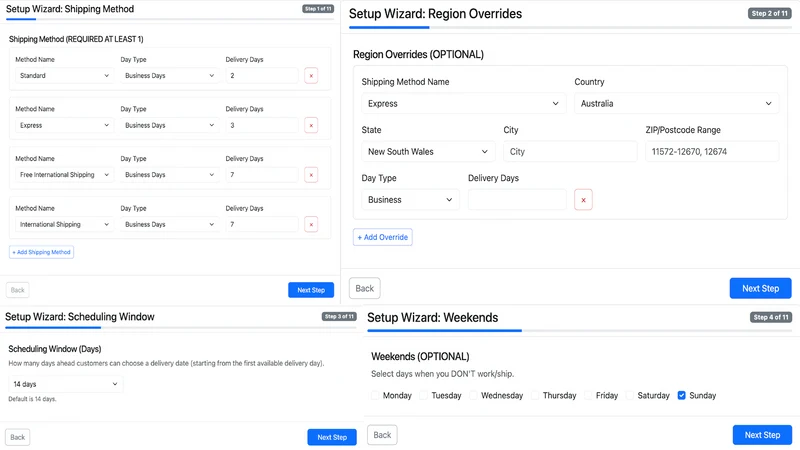Screen dimensions: 800x450
Task: Click Next Step in Shipping Method wizard
Action: (311, 290)
